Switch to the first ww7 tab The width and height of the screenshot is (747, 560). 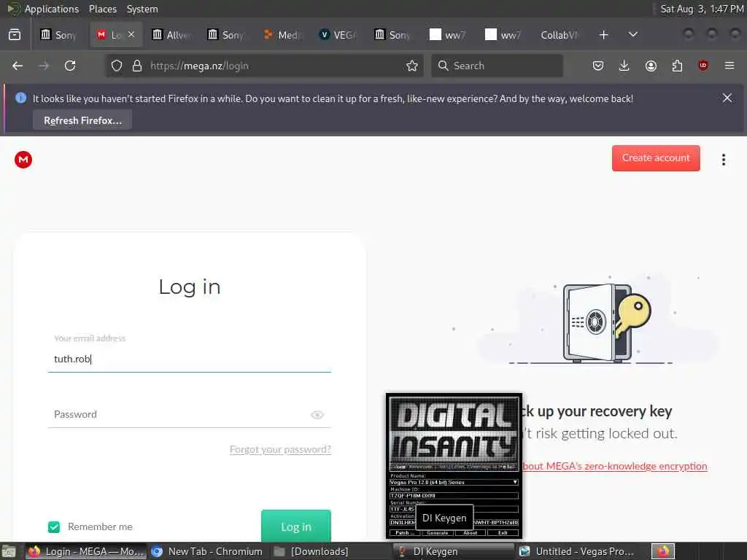click(449, 35)
